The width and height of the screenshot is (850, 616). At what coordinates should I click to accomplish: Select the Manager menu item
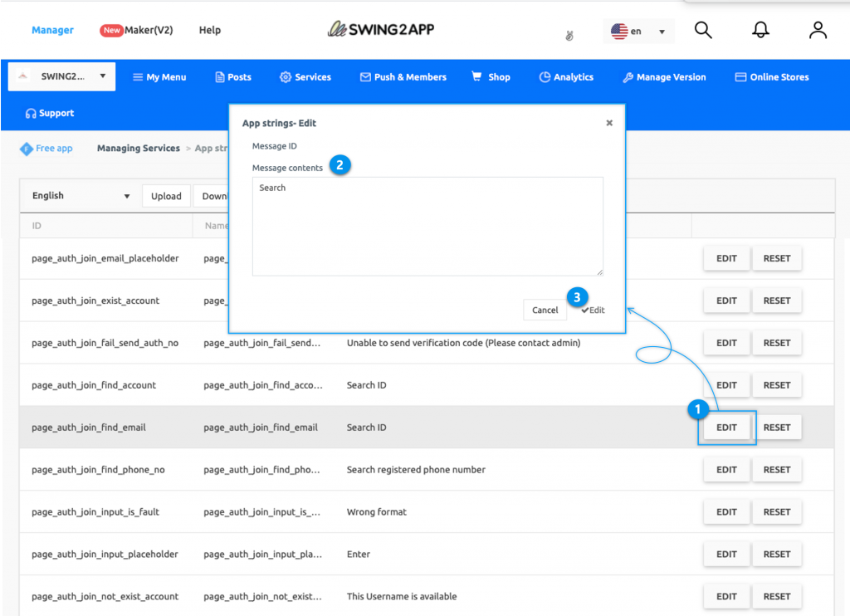(x=52, y=30)
